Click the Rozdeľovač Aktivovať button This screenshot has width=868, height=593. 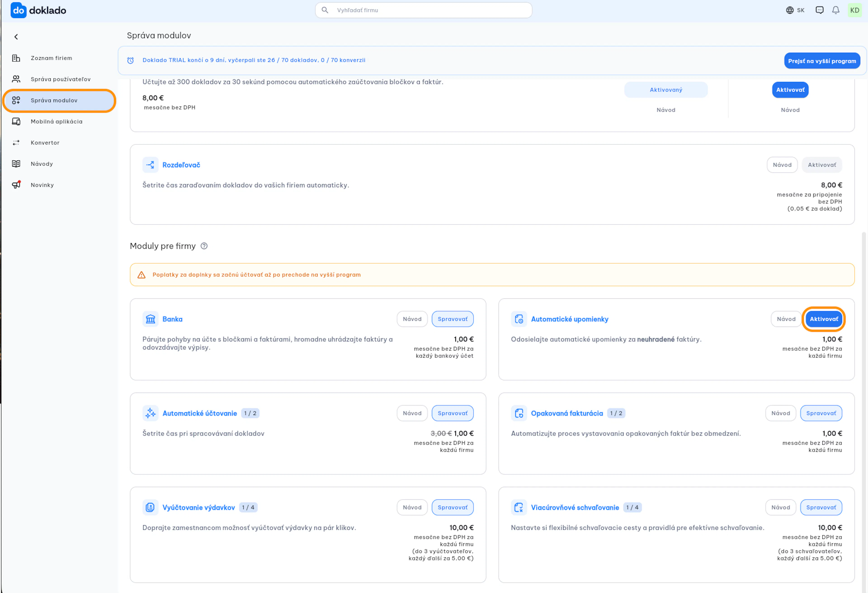pyautogui.click(x=822, y=165)
